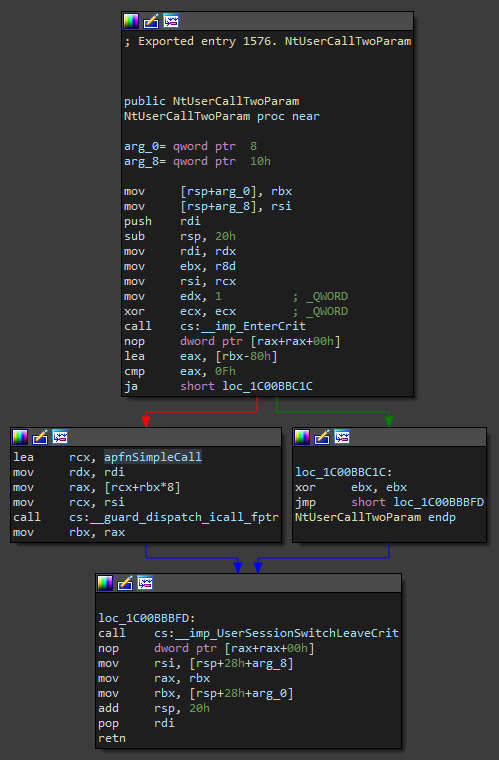Click the retn instruction line
499x760 pixels.
coord(112,738)
